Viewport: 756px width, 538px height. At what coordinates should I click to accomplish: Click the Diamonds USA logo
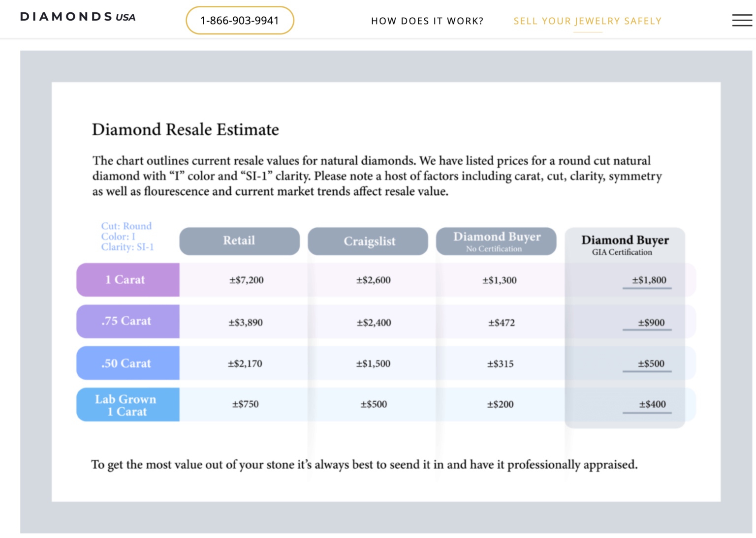point(78,17)
